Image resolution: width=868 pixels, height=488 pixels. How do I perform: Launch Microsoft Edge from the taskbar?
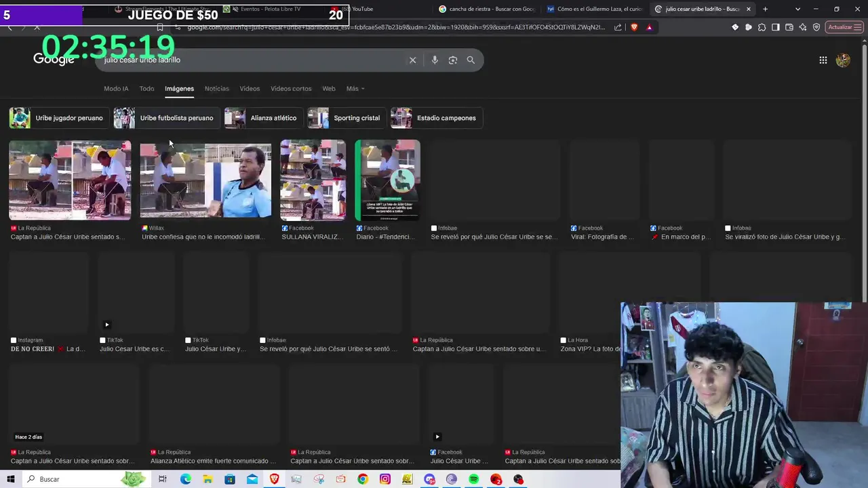coord(185,479)
